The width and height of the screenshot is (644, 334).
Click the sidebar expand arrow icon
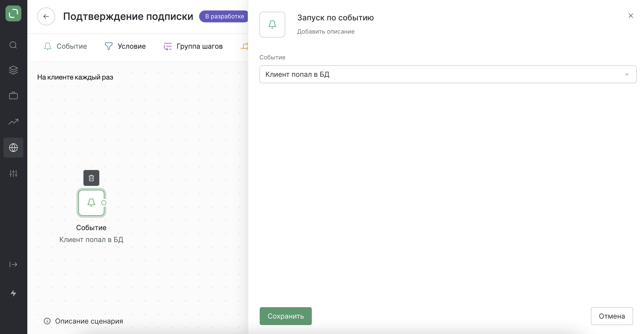point(13,264)
